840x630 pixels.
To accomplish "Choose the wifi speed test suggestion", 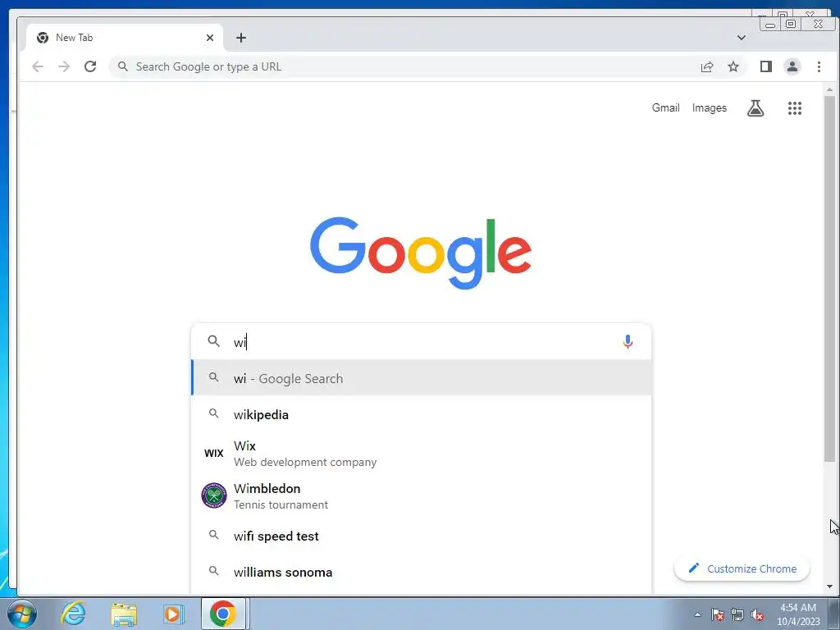I will pyautogui.click(x=422, y=536).
